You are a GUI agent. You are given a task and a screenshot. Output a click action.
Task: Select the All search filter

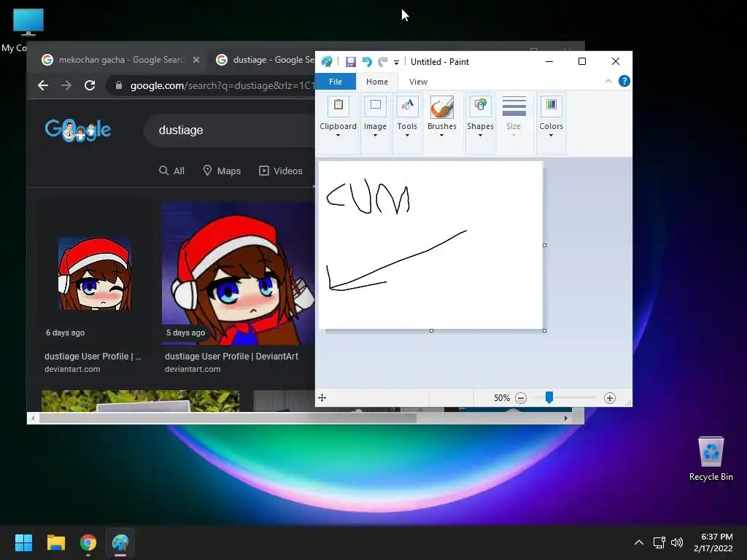pos(171,171)
